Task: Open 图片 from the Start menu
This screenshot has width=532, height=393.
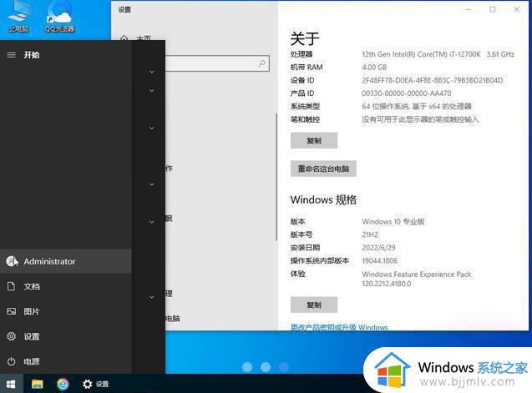Action: [31, 311]
